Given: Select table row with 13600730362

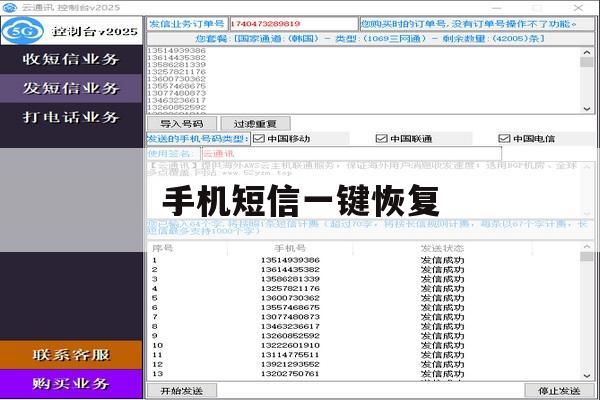Looking at the screenshot, I should pos(364,298).
